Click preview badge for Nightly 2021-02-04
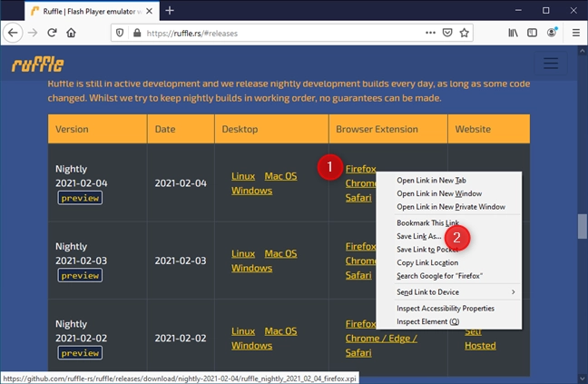This screenshot has height=384, width=588. pos(80,198)
